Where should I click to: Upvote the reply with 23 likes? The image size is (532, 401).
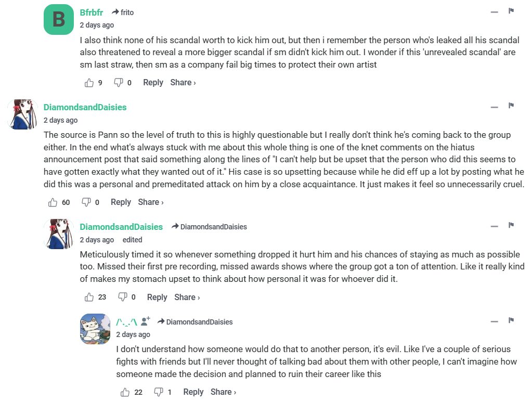[x=89, y=297]
